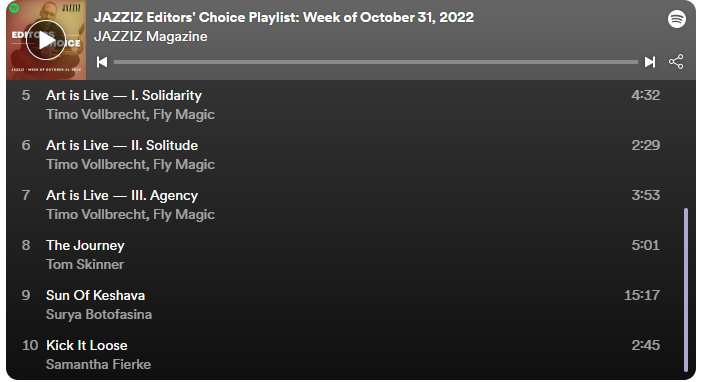Open Spotify via the logo icon
This screenshot has width=701, height=382.
pos(676,19)
